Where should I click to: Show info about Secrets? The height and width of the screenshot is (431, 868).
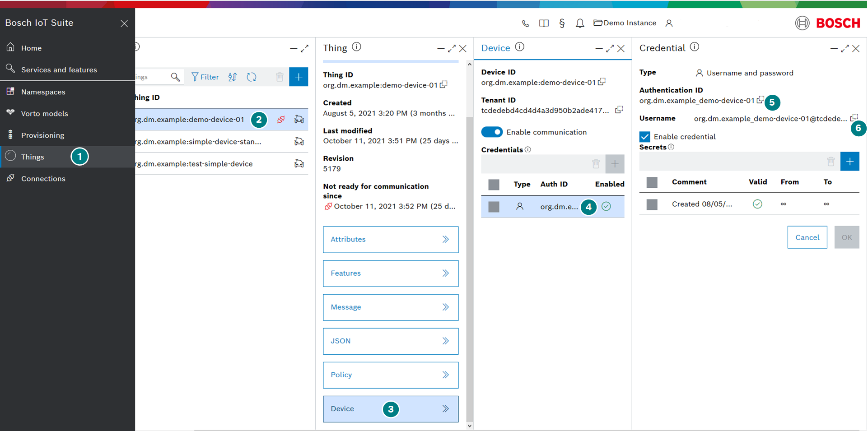click(x=671, y=147)
